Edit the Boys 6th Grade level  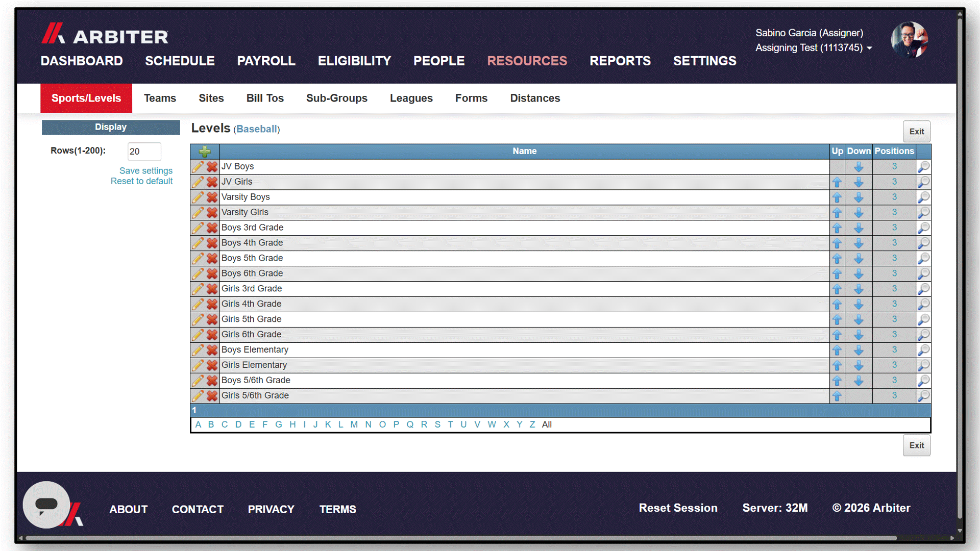coord(198,274)
